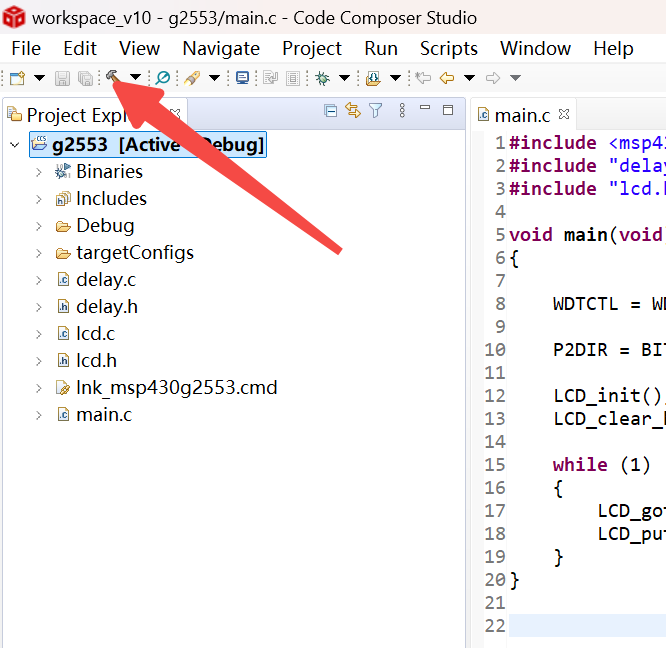Open Project Explorer View Menu dots
666x648 pixels.
402,110
